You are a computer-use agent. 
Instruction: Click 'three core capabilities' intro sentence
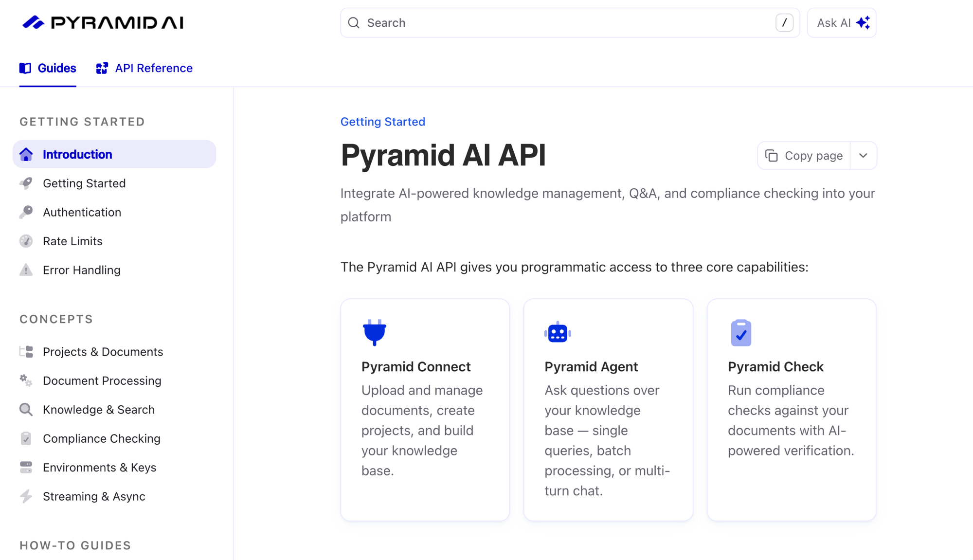(574, 267)
